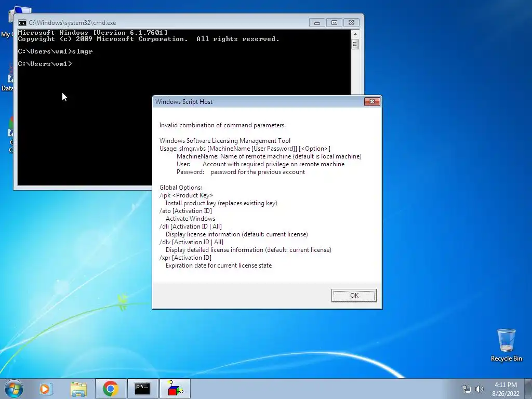Open Windows Explorer from taskbar
This screenshot has height=399, width=532.
pyautogui.click(x=78, y=389)
